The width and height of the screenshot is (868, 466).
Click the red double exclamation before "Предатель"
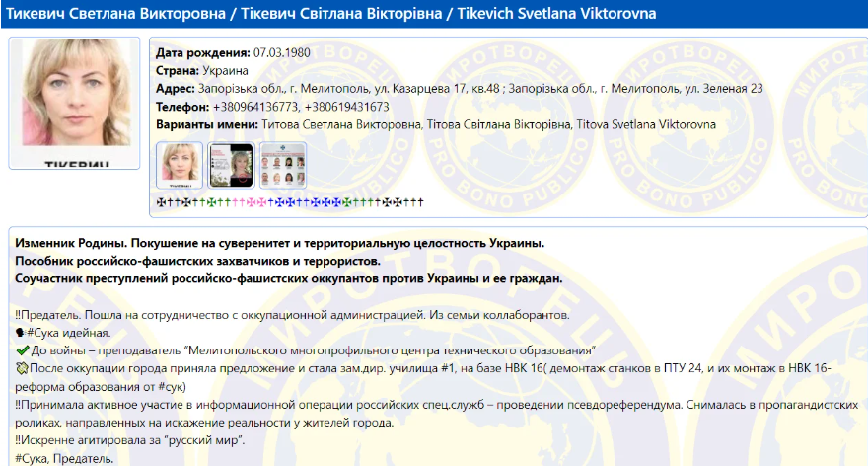coord(20,315)
